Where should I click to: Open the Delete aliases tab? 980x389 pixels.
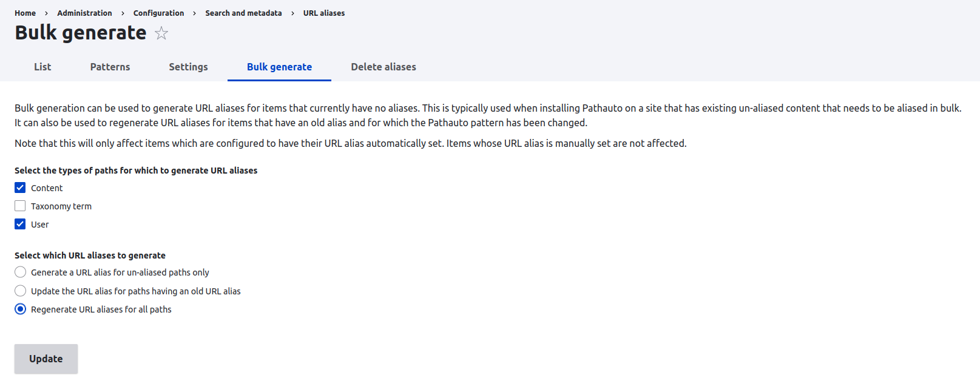pos(384,67)
